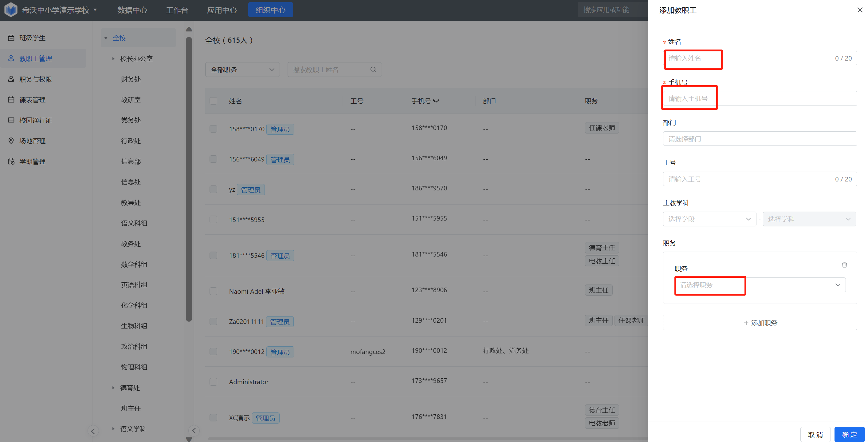868x442 pixels.
Task: Select 数学科组 in department tree
Action: (x=134, y=264)
